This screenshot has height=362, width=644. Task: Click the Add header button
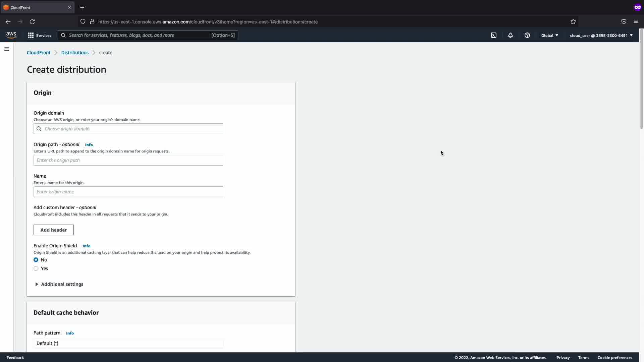click(x=54, y=230)
